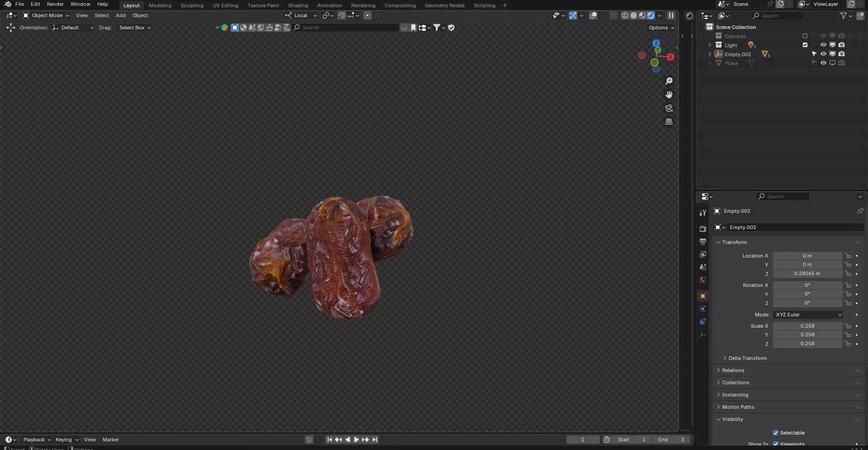Viewport: 868px width, 450px height.
Task: Switch to the UV Editing workspace tab
Action: tap(225, 5)
